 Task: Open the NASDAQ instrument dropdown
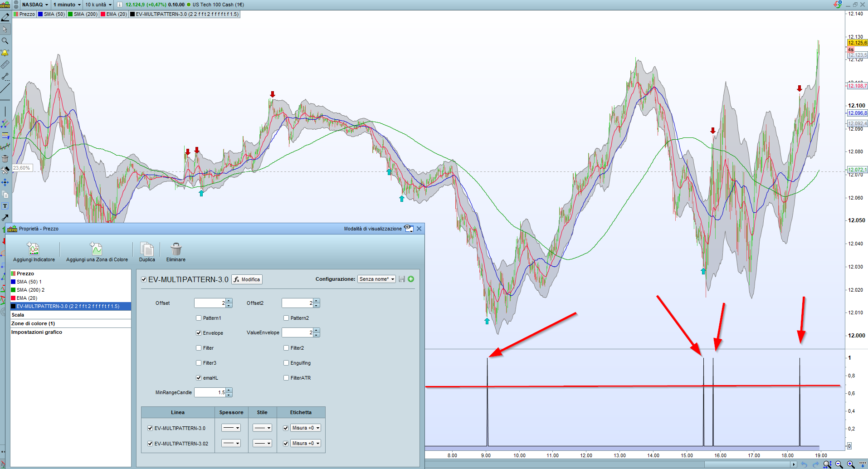click(35, 5)
